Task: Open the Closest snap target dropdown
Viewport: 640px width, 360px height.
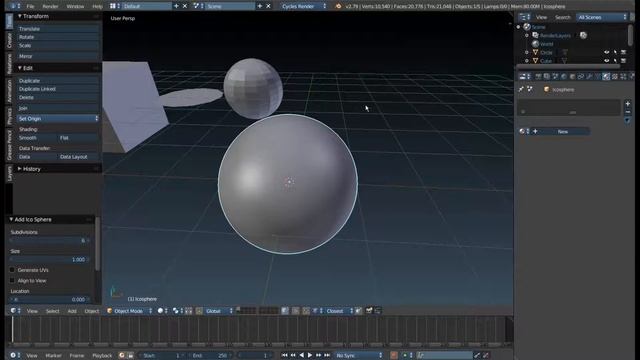Action: point(339,311)
